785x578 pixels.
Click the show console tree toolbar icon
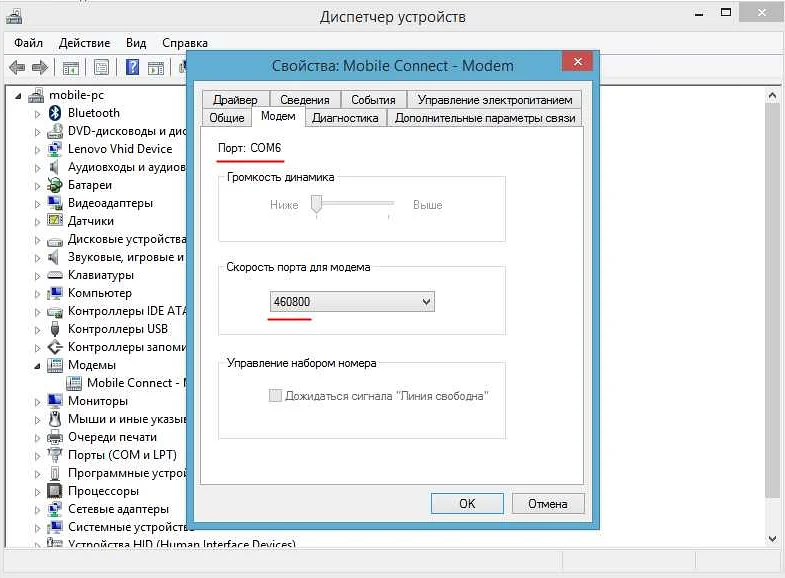coord(71,68)
